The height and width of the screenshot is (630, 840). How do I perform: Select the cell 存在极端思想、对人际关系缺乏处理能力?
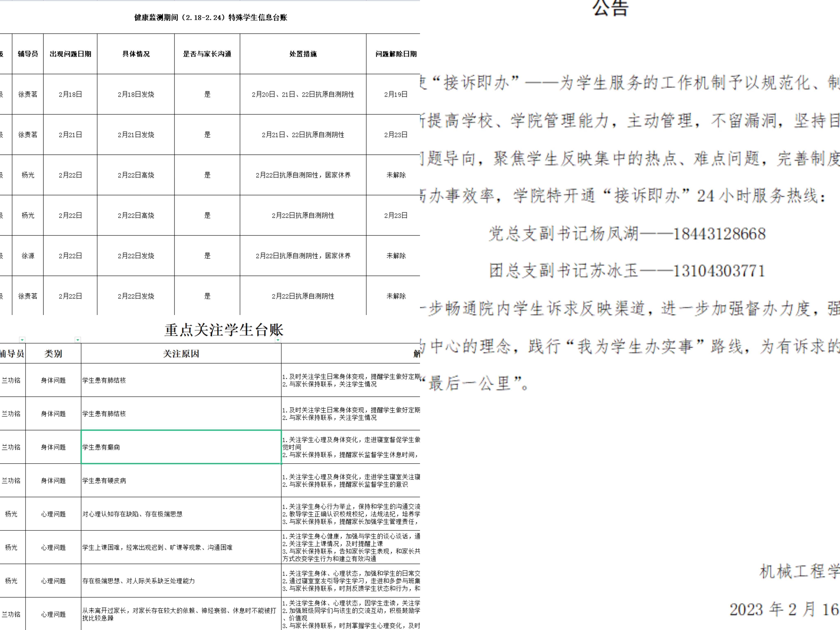(181, 581)
